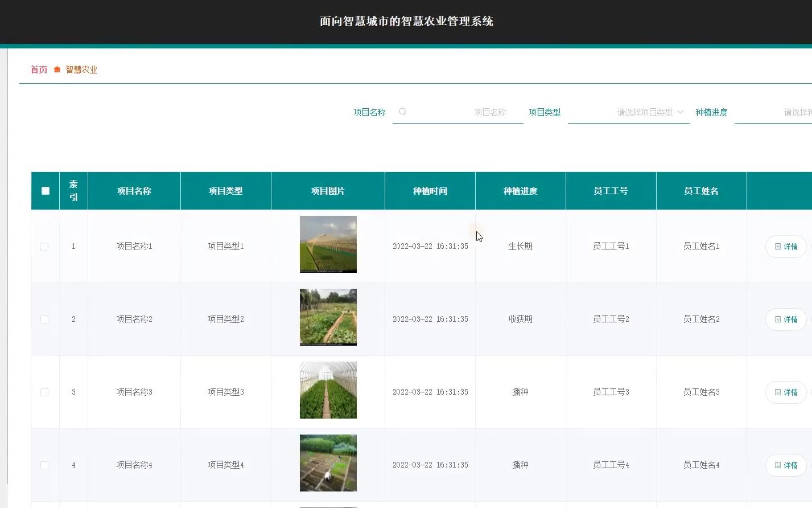The width and height of the screenshot is (812, 508).
Task: Expand the 种植进度 filter dropdown
Action: (773, 112)
